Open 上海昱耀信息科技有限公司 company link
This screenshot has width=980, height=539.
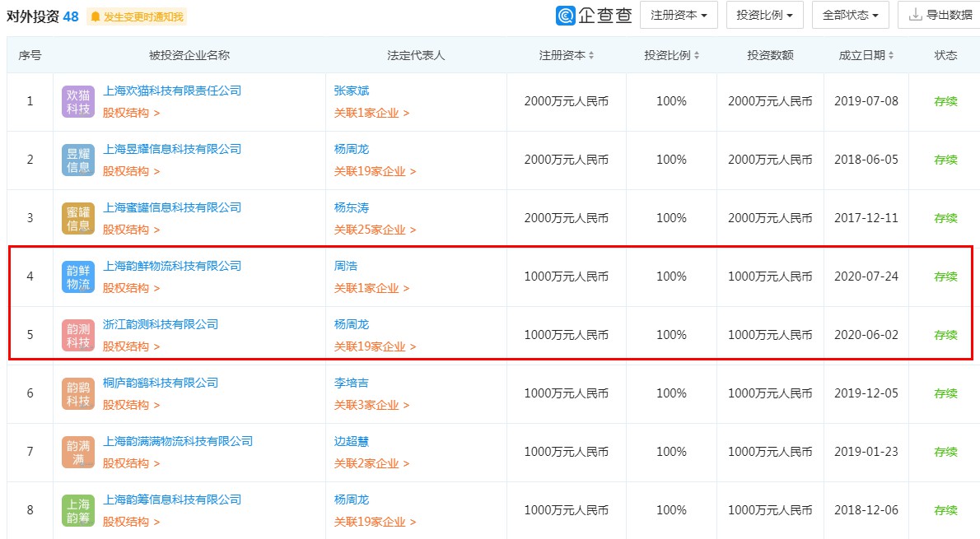[172, 149]
